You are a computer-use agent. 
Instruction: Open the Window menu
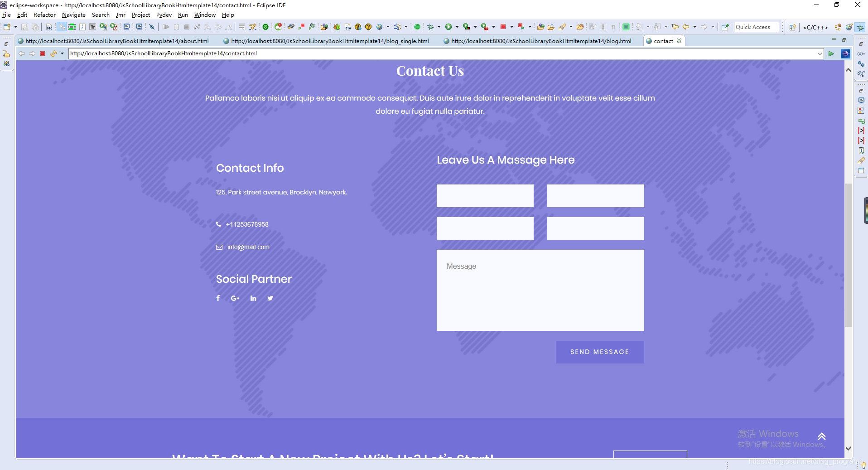pos(205,15)
